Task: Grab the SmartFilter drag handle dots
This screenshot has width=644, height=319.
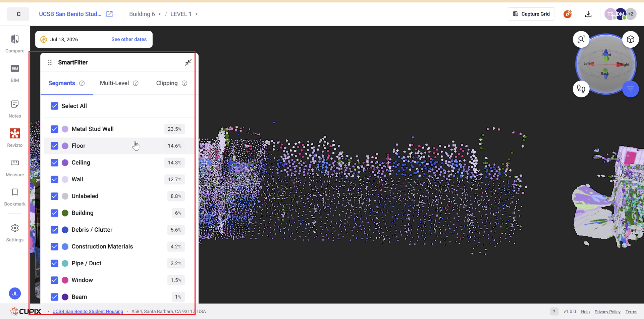Action: (x=50, y=62)
